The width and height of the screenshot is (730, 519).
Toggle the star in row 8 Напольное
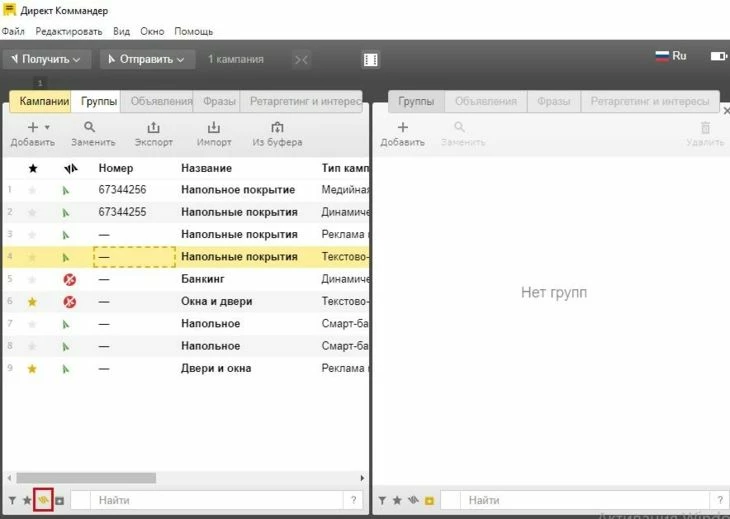pos(32,346)
